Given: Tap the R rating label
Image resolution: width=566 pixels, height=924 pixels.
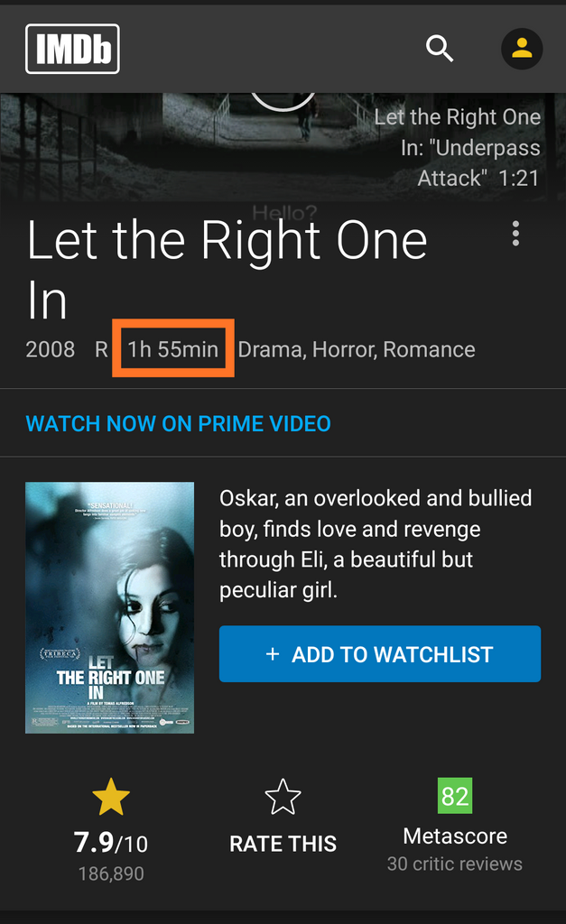Looking at the screenshot, I should 101,349.
